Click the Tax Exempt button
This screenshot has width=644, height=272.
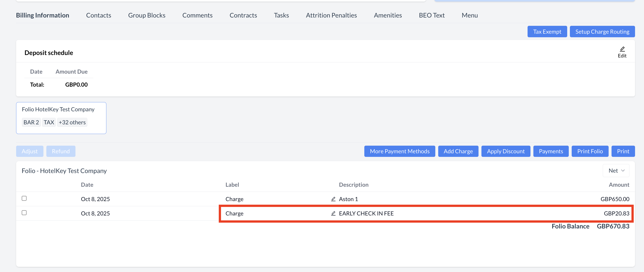click(x=547, y=32)
